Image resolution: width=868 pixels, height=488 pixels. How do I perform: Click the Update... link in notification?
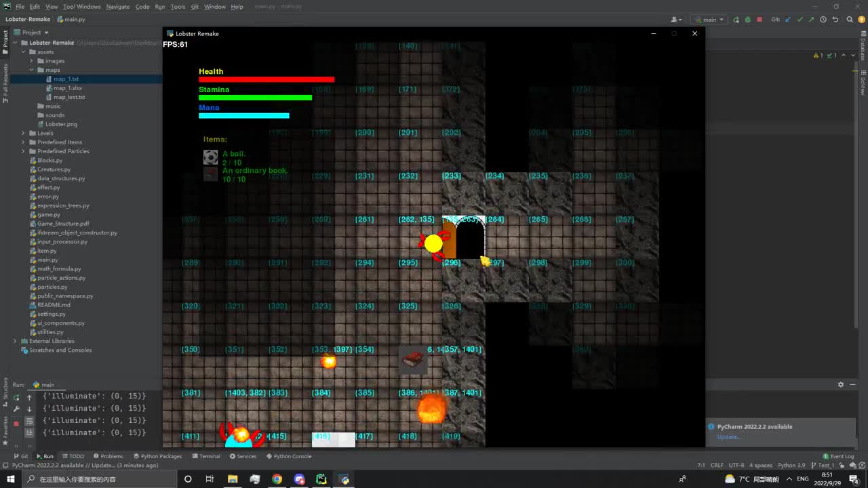[x=729, y=436]
